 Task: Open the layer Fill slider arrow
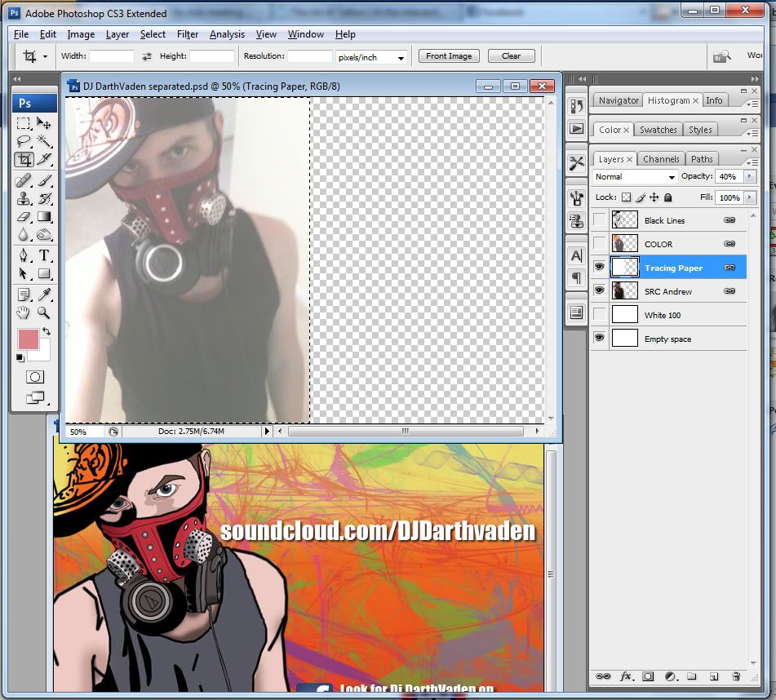750,197
